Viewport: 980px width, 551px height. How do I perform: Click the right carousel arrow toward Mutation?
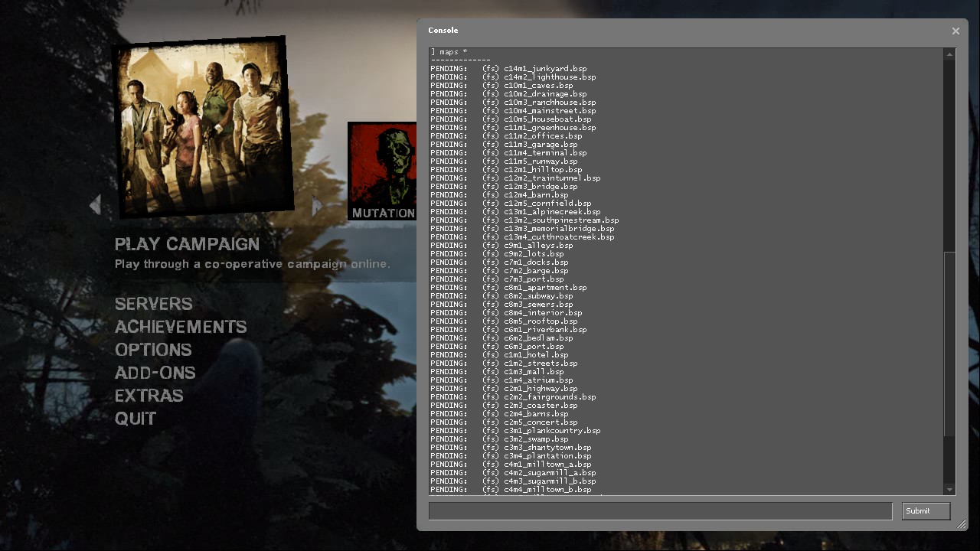[317, 204]
